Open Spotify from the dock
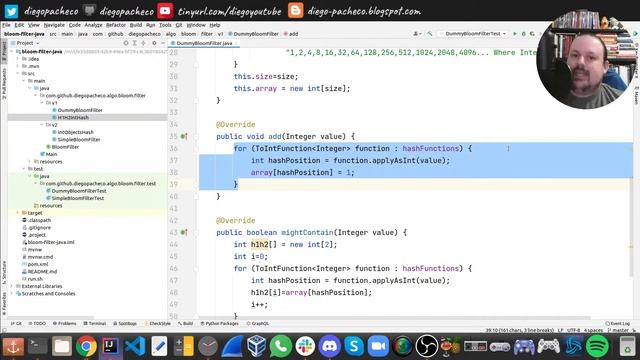This screenshot has height=360, width=640. click(597, 346)
